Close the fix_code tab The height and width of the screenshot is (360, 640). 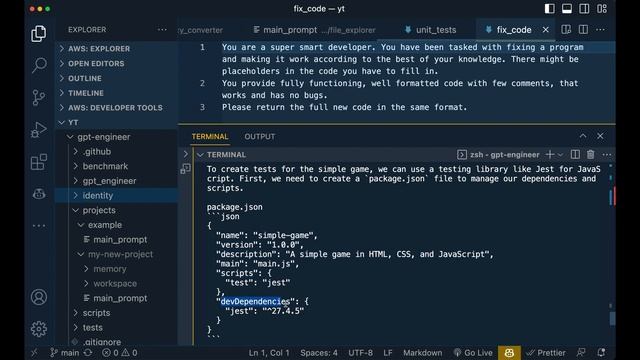tap(546, 29)
